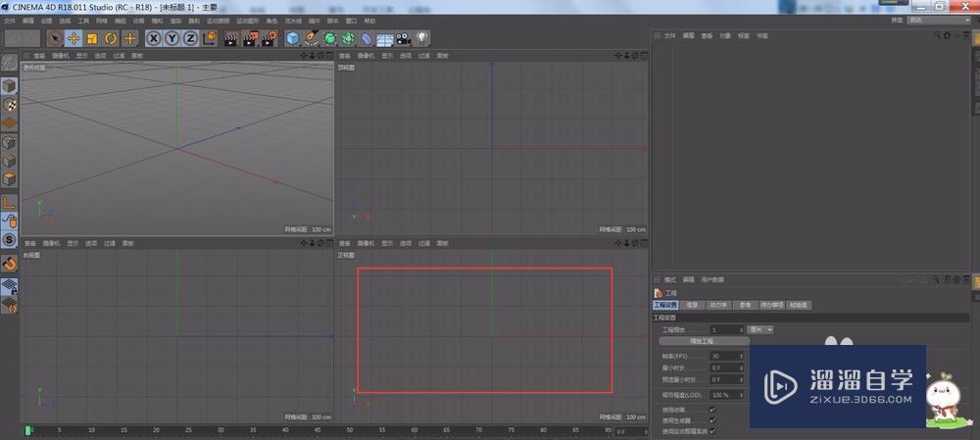The width and height of the screenshot is (980, 440).
Task: Switch to the 动力学 tab
Action: 717,305
